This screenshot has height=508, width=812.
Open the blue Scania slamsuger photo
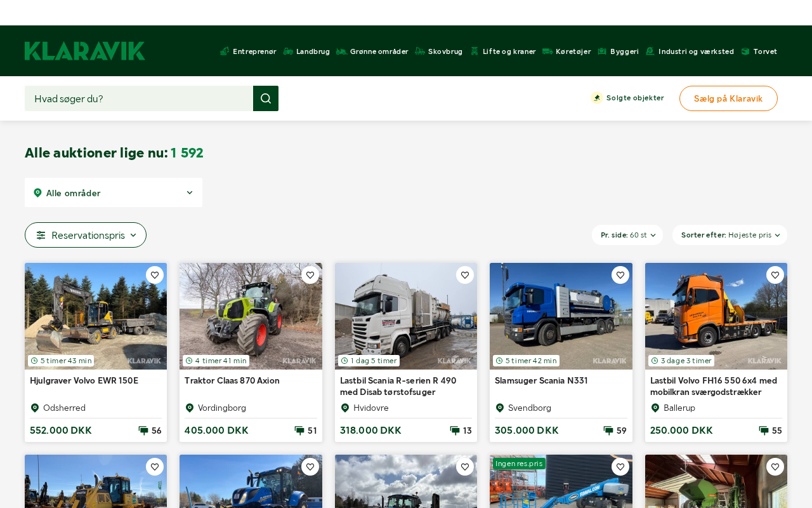[x=561, y=316]
